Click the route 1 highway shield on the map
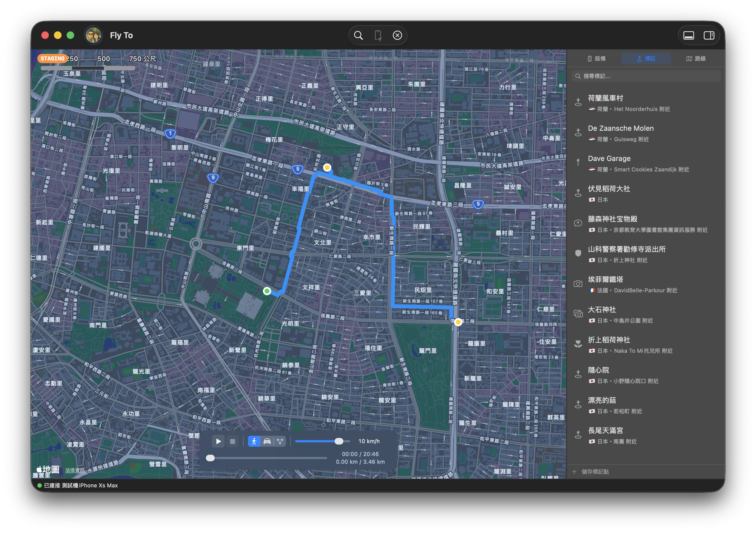Image resolution: width=756 pixels, height=533 pixels. click(x=170, y=134)
